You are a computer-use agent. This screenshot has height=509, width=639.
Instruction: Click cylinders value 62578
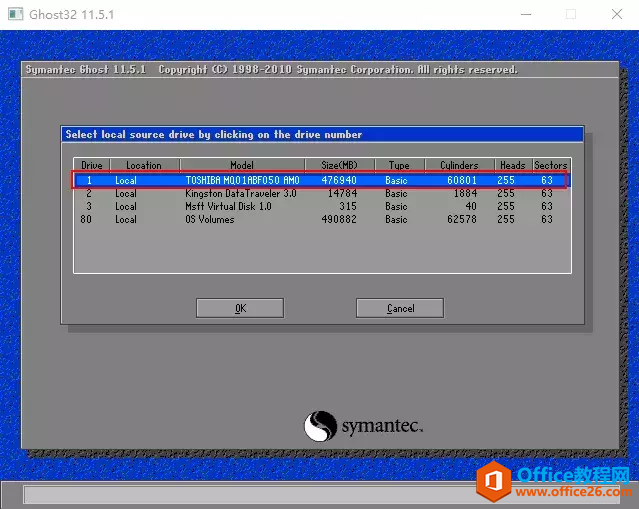[462, 219]
